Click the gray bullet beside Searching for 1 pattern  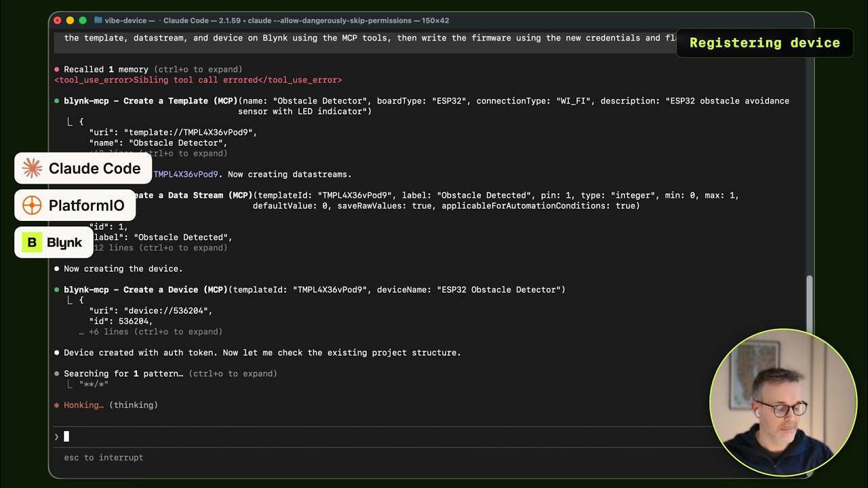pyautogui.click(x=57, y=374)
